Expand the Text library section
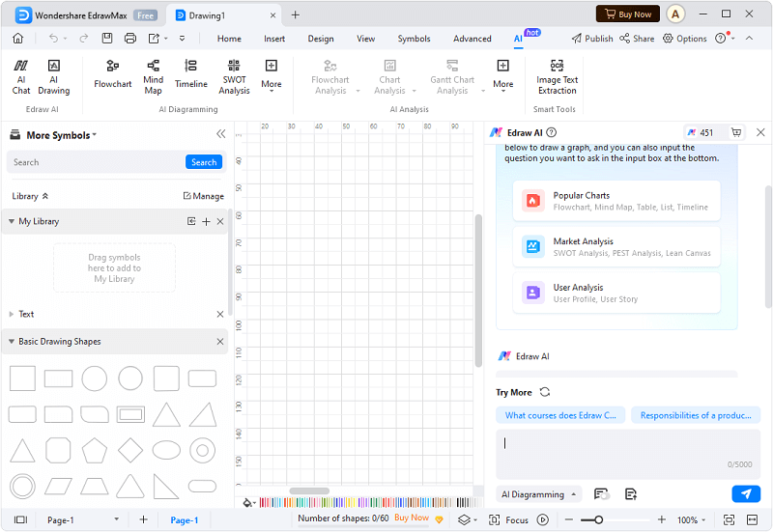The width and height of the screenshot is (773, 532). tap(11, 314)
